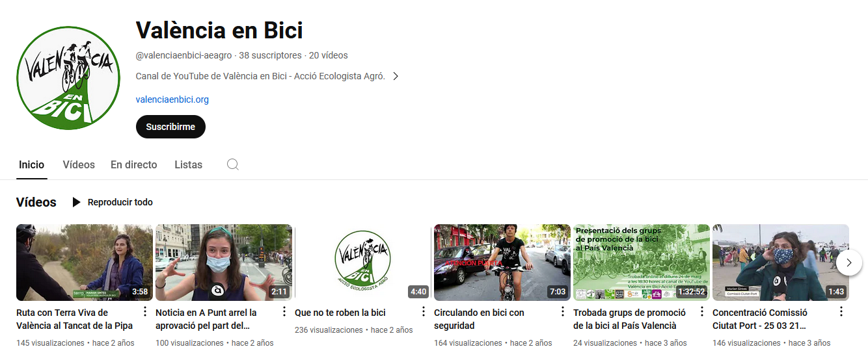Image resolution: width=868 pixels, height=362 pixels.
Task: Open the Ruta con Terra Viva video thumbnail
Action: 85,263
